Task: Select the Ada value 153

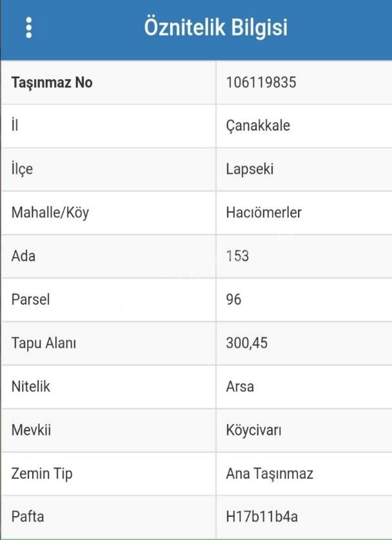Action: coord(237,256)
